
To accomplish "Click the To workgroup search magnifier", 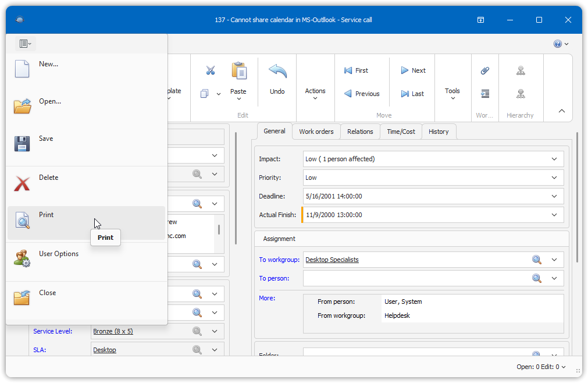I will click(537, 260).
